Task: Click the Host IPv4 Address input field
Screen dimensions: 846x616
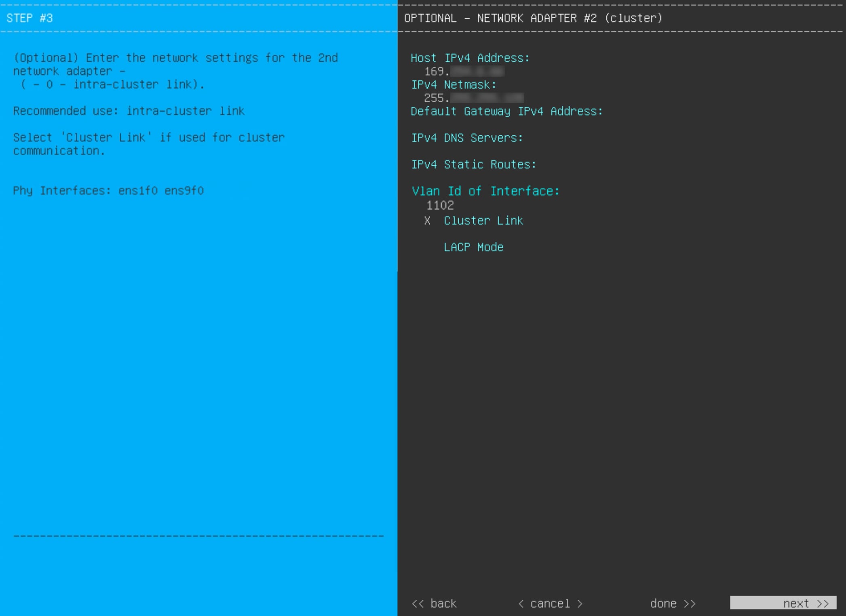Action: (469, 58)
